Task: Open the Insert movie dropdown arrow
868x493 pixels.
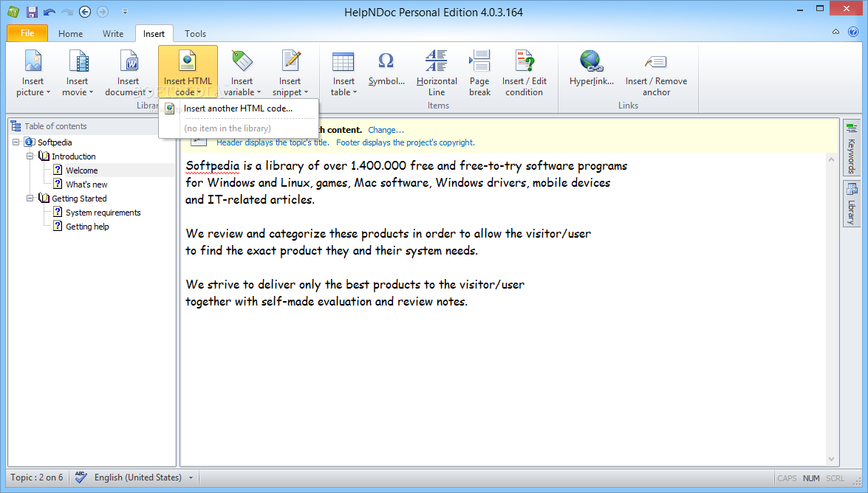Action: pyautogui.click(x=91, y=92)
